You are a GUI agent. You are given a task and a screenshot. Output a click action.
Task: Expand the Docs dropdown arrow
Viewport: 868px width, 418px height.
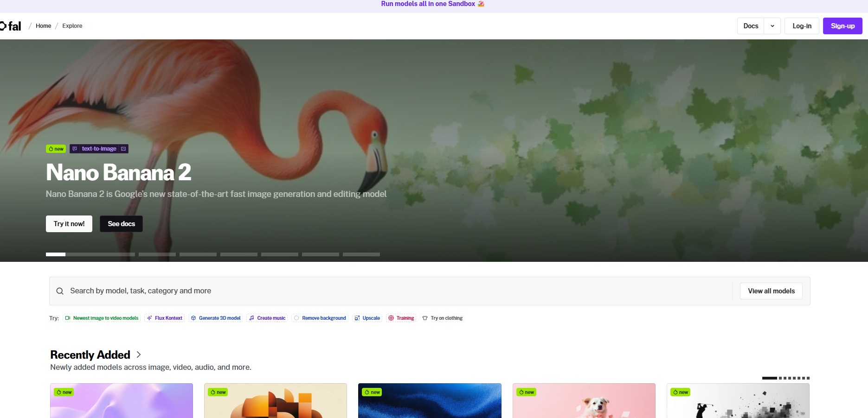pyautogui.click(x=772, y=26)
